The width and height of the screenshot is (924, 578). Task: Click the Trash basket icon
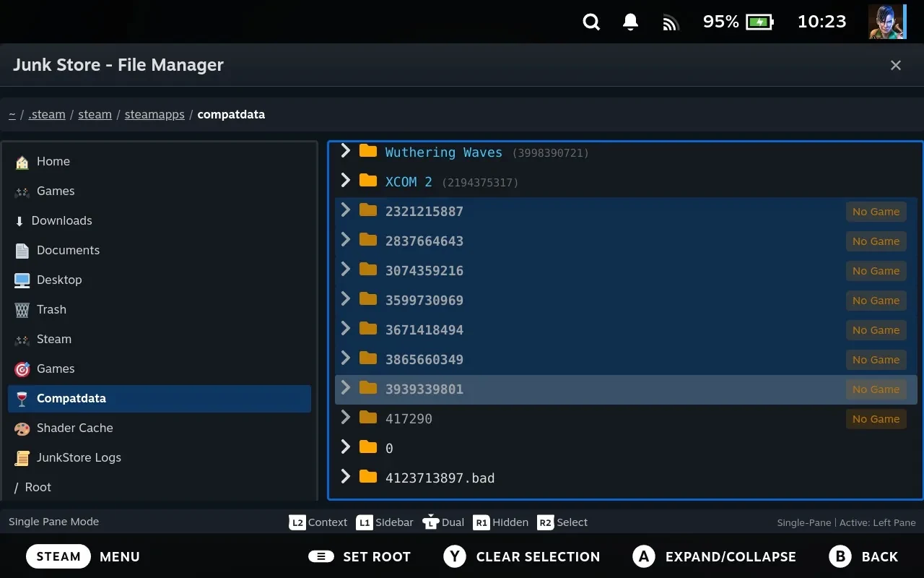22,310
